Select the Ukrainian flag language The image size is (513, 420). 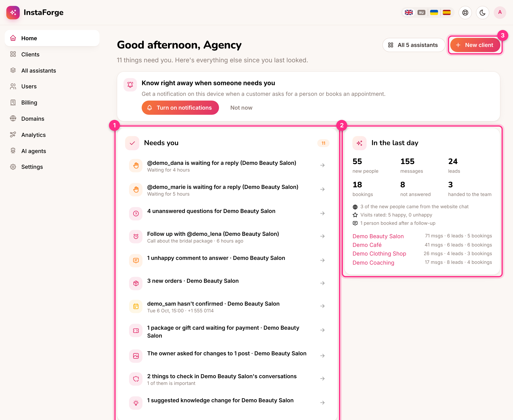(x=434, y=12)
